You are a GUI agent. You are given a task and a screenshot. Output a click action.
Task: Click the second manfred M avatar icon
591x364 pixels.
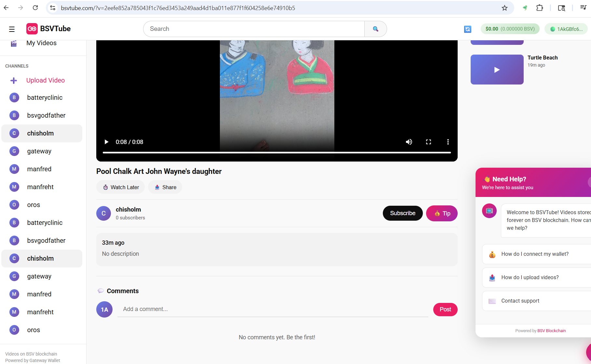(x=14, y=294)
